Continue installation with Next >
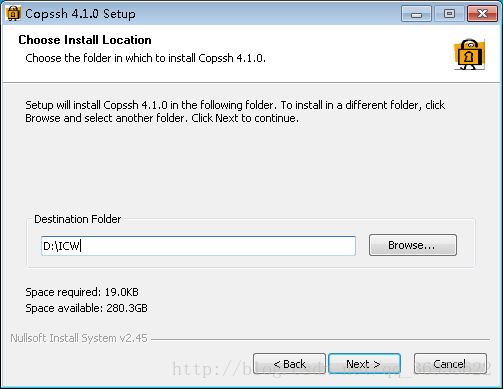Image resolution: width=503 pixels, height=389 pixels. pos(364,364)
